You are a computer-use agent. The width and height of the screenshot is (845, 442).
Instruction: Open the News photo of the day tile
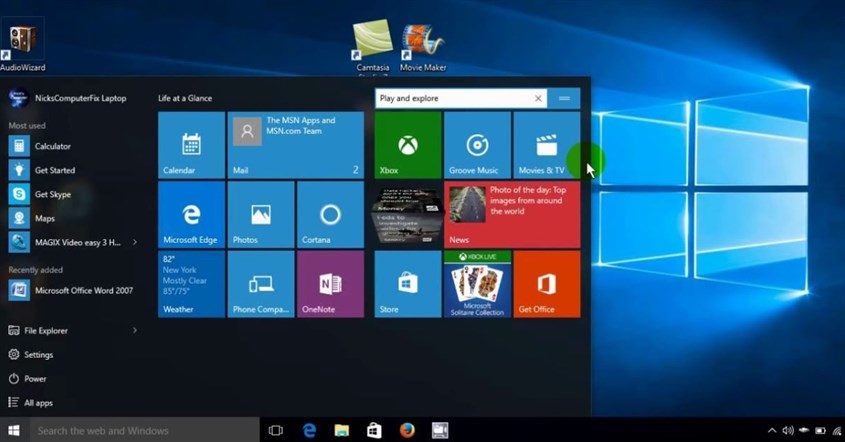point(512,215)
